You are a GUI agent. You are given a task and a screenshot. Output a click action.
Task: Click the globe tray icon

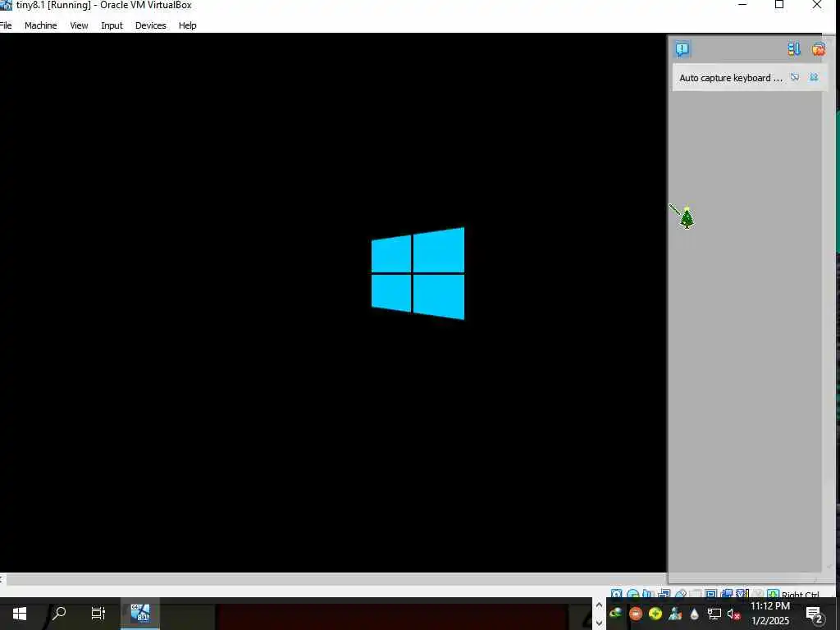(615, 614)
